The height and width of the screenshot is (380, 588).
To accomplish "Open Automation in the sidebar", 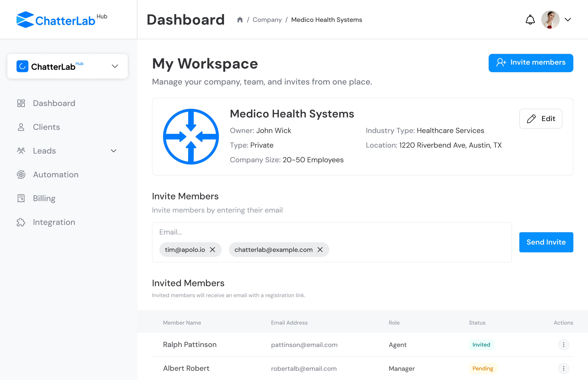I will pyautogui.click(x=56, y=175).
